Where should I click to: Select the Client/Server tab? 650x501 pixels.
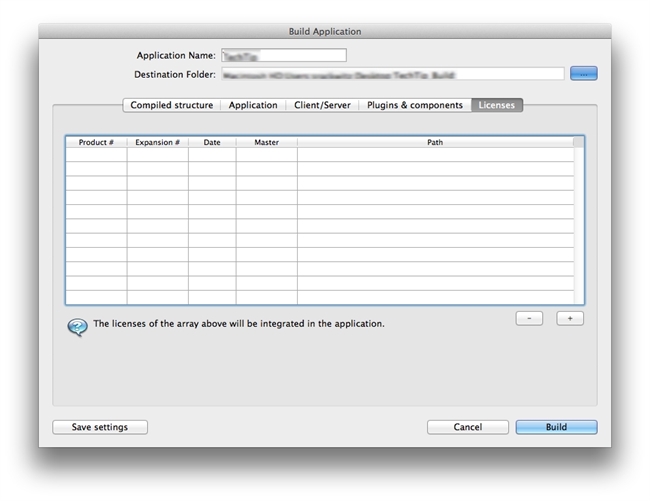tap(322, 105)
